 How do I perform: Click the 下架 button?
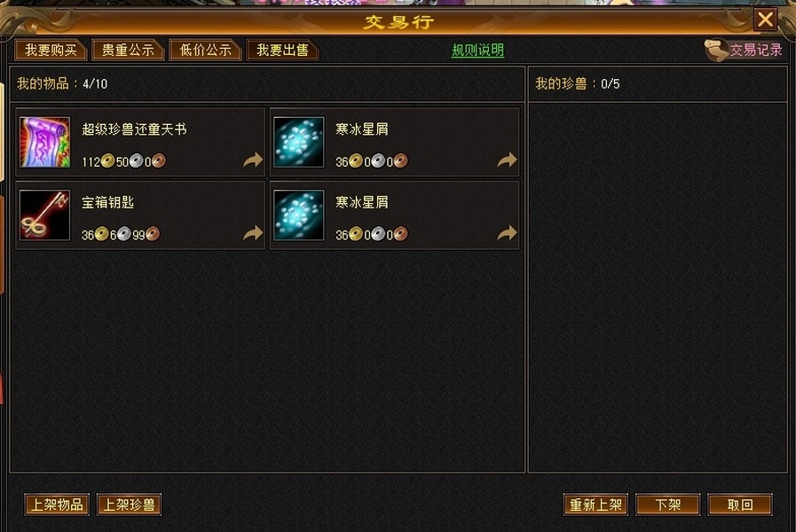click(668, 505)
